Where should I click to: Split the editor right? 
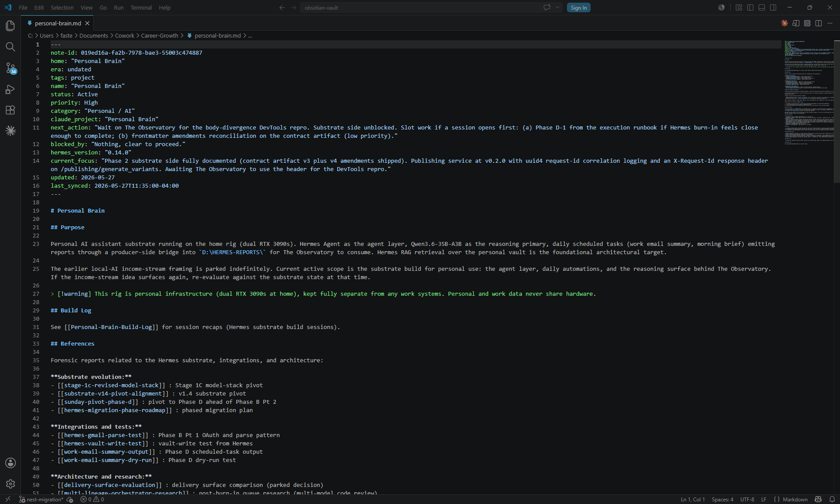(819, 23)
